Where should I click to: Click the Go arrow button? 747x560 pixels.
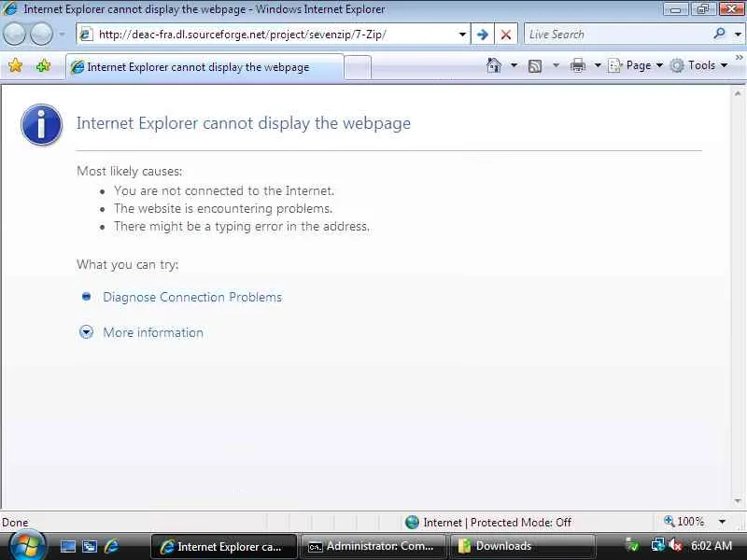[x=483, y=35]
